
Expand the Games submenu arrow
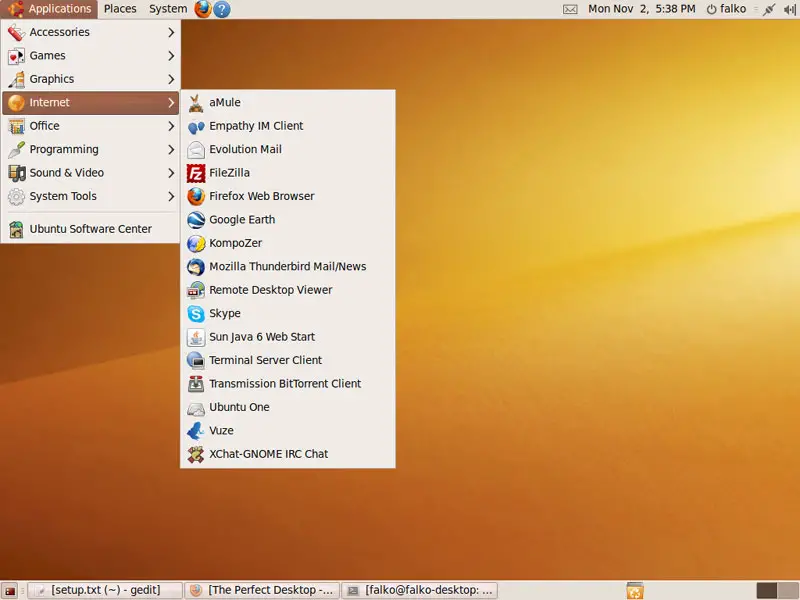(x=171, y=56)
